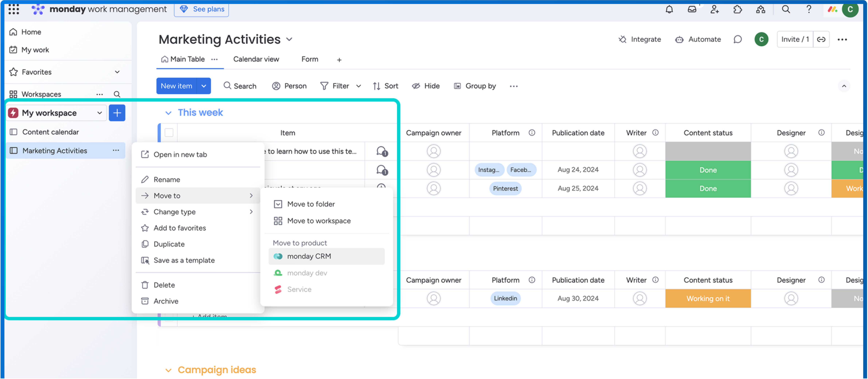Click the copy board link icon
This screenshot has height=379, width=868.
click(821, 39)
